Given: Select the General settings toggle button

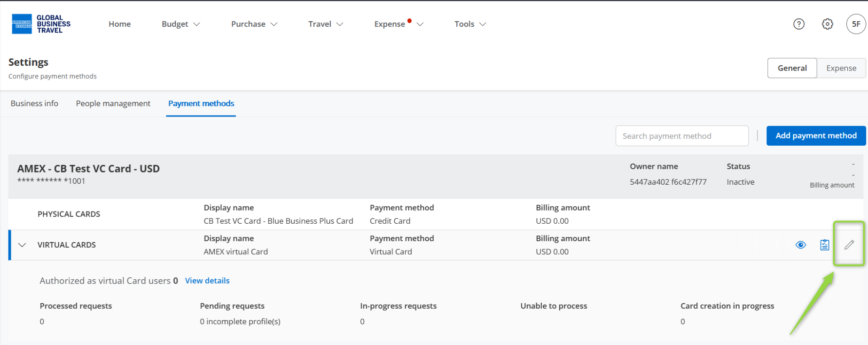Looking at the screenshot, I should (x=792, y=68).
